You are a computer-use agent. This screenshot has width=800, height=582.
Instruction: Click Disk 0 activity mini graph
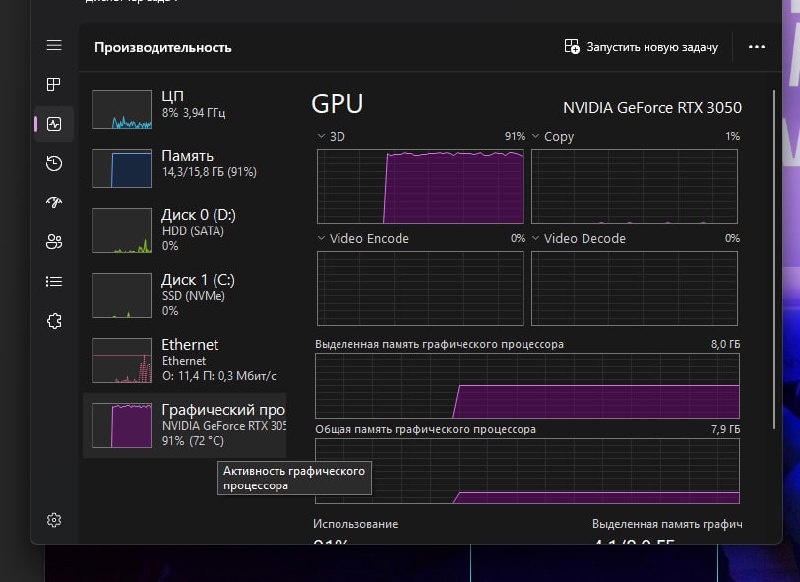(122, 231)
